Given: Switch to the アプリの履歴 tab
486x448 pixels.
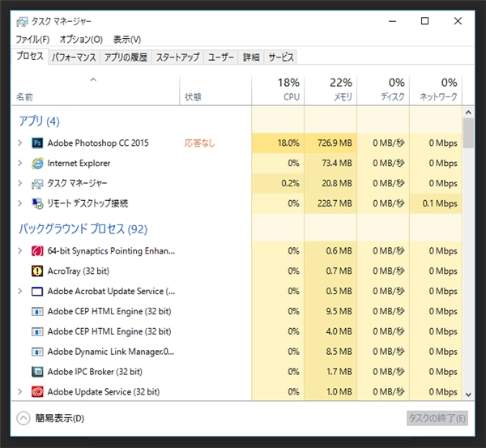Looking at the screenshot, I should tap(126, 58).
